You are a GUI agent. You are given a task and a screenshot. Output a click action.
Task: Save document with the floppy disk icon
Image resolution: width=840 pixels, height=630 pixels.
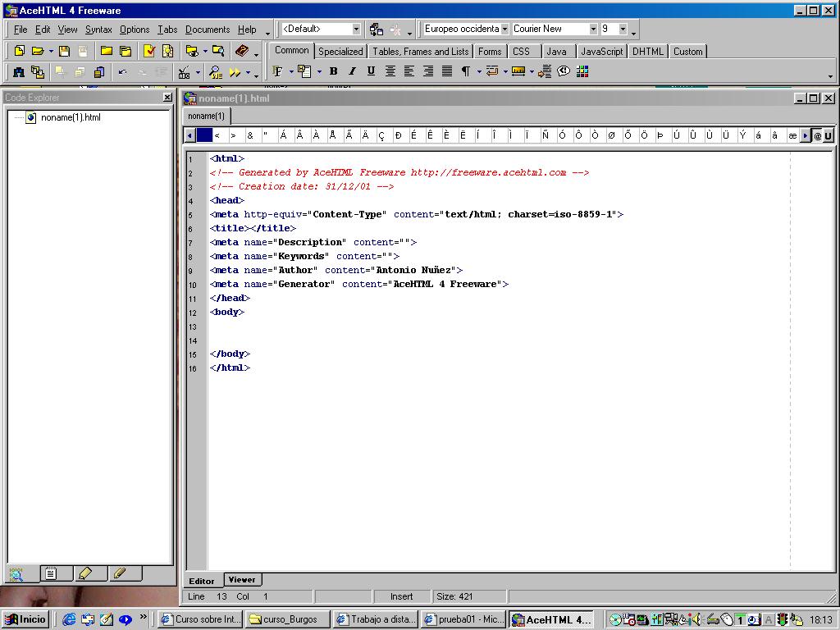64,51
